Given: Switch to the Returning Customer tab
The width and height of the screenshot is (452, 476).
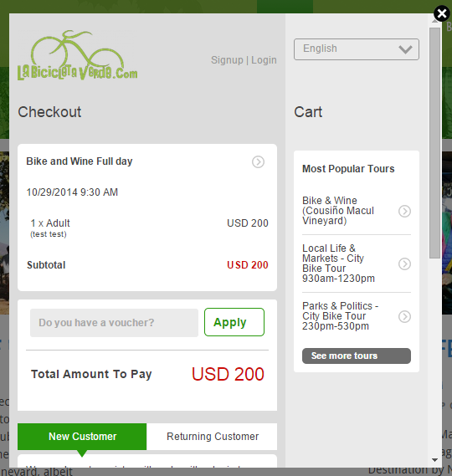Looking at the screenshot, I should pos(212,437).
